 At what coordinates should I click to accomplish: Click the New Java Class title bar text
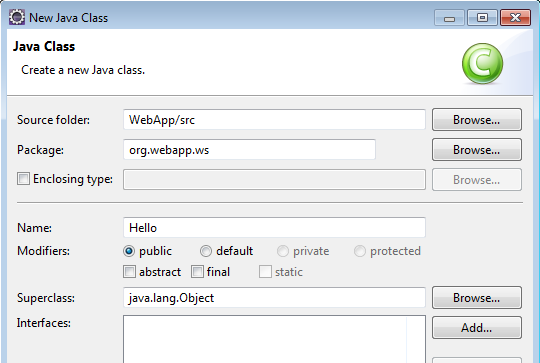[x=69, y=18]
